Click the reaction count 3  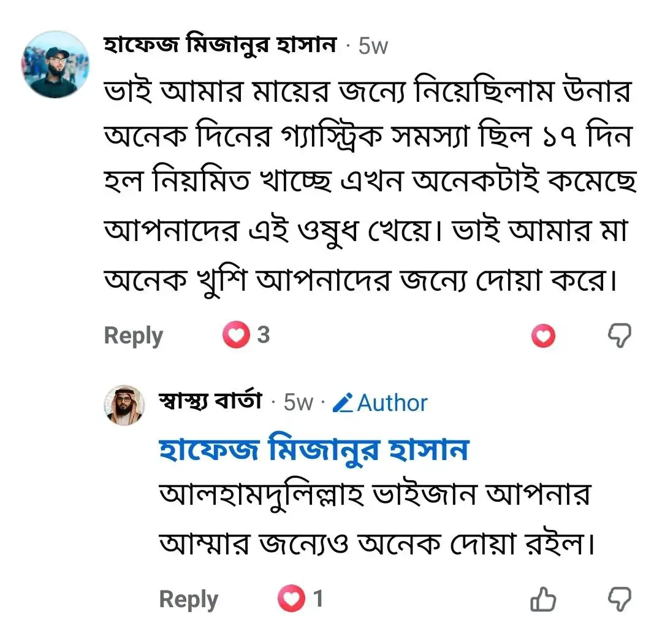click(263, 335)
